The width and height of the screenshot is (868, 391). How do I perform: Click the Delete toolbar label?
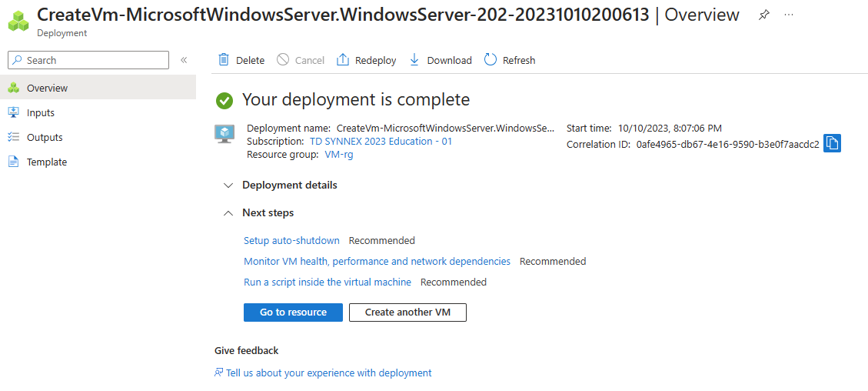(x=250, y=60)
